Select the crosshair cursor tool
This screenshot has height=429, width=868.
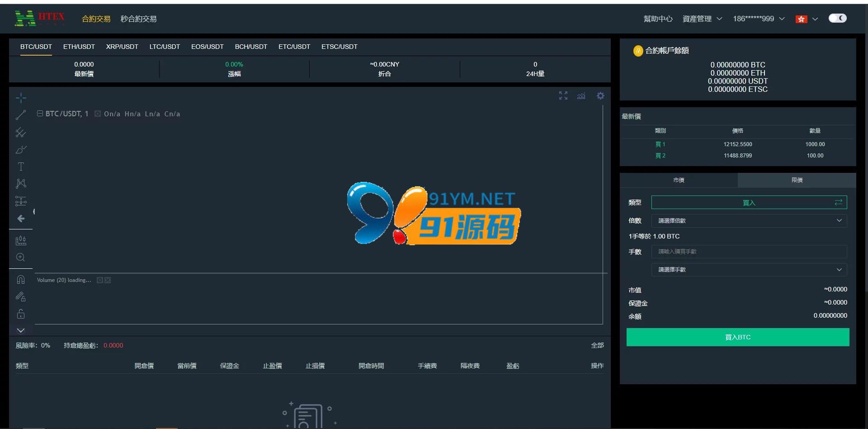coord(21,98)
